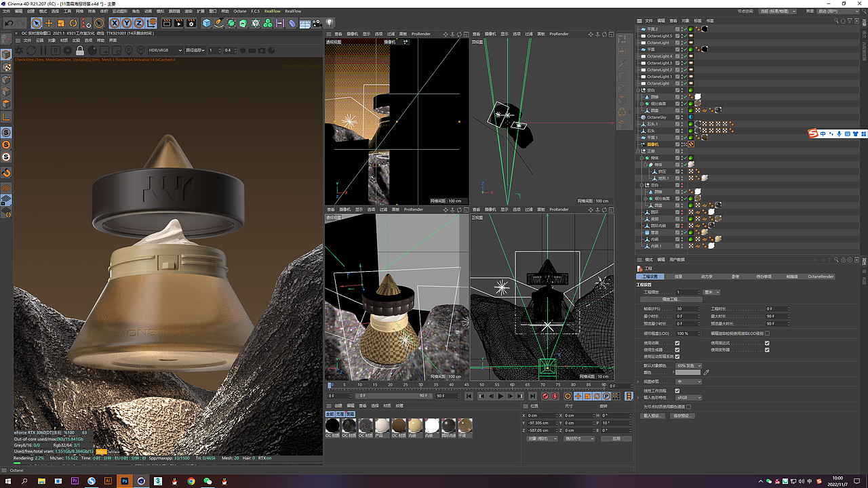The image size is (868, 488).
Task: Enable the 使用表达式 checkbox in project settings
Action: [767, 343]
